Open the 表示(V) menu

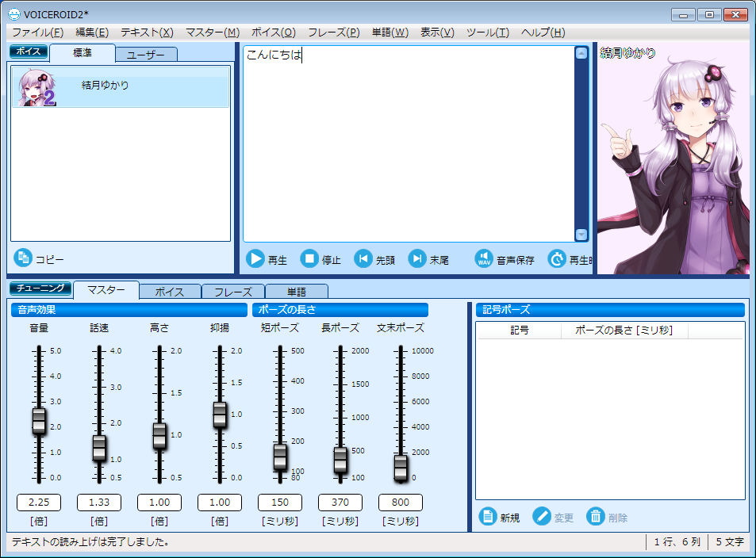(437, 32)
